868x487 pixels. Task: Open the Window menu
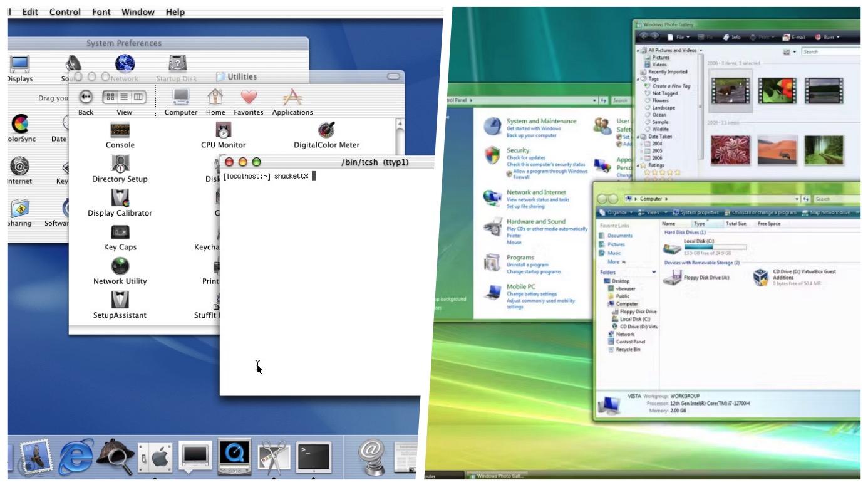138,12
